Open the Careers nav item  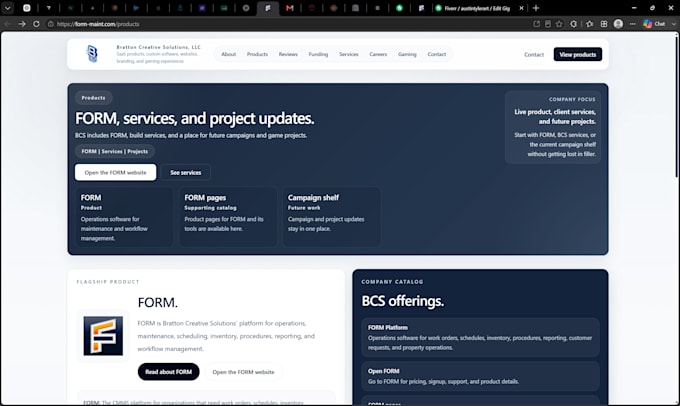coord(378,54)
